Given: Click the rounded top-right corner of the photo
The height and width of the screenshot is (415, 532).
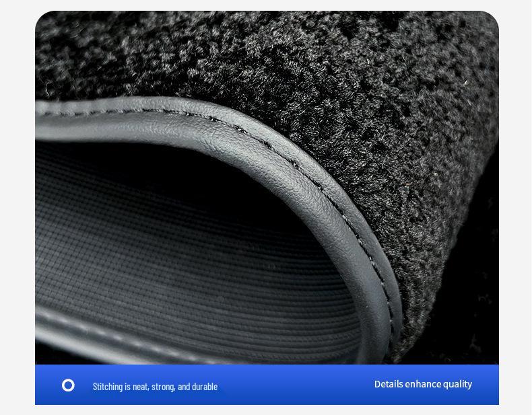Looking at the screenshot, I should [492, 17].
